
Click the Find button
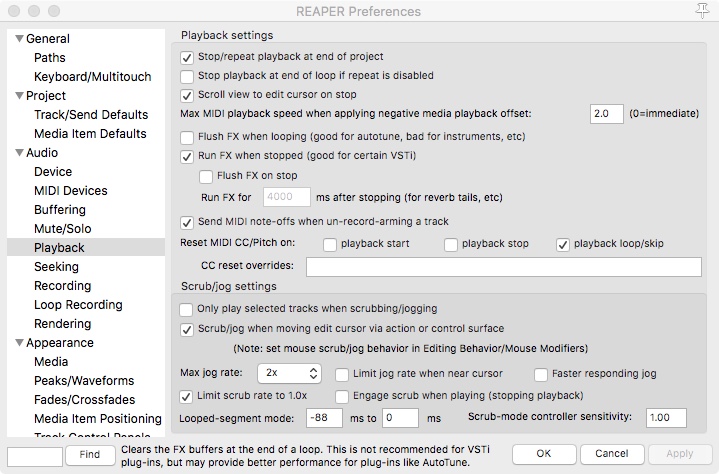tap(90, 455)
